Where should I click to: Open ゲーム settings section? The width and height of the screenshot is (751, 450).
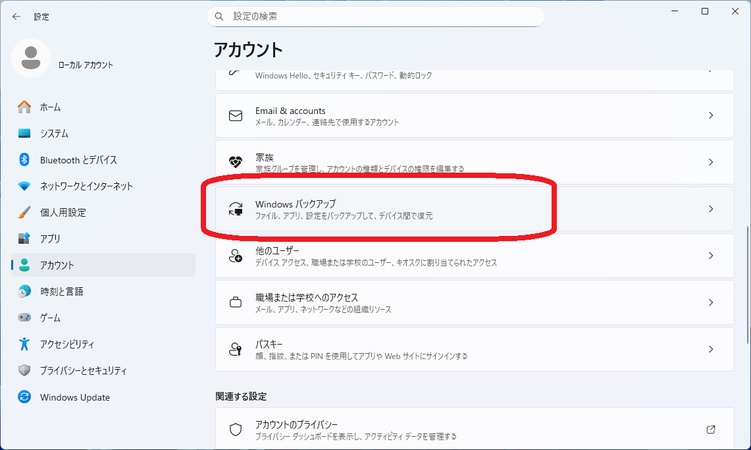click(x=103, y=317)
